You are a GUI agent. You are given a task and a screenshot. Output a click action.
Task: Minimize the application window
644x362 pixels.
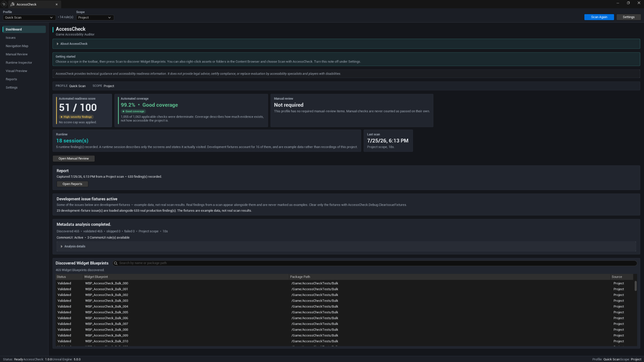618,3
